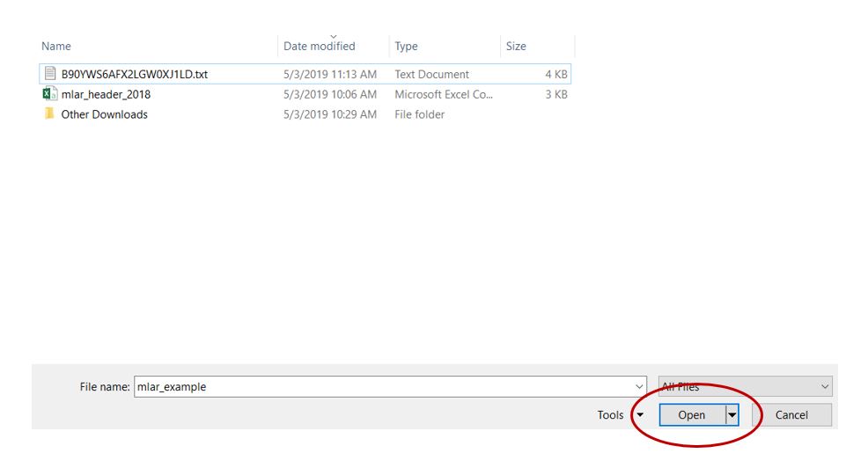
Task: Click the 5/3/2019 10:06 AM date cell
Action: 330,95
